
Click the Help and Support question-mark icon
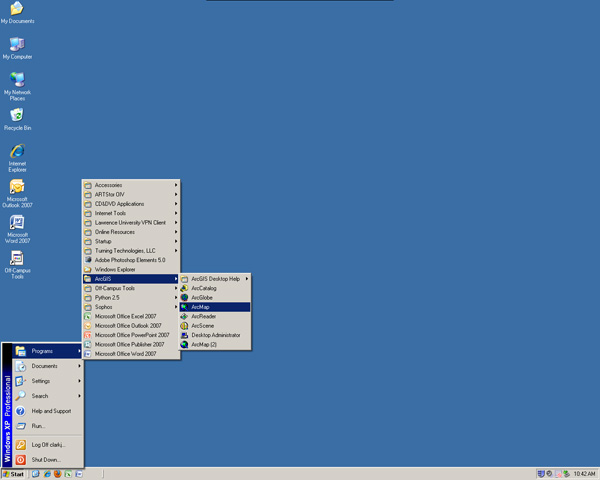[x=20, y=411]
